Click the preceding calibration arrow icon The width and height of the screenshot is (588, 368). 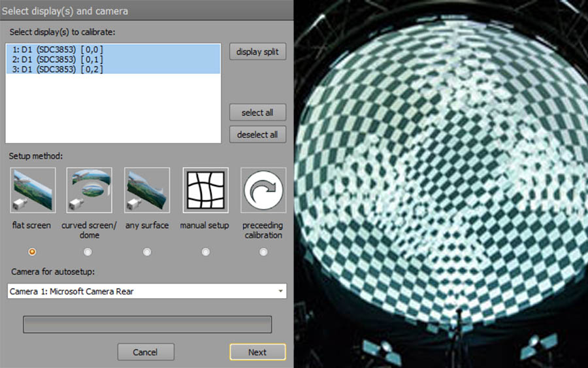click(263, 190)
